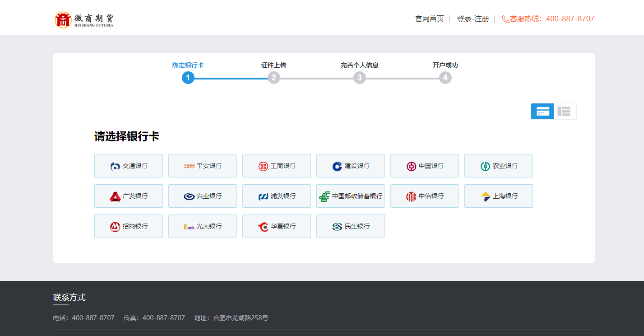Pick 中信银行 bank card
Viewport: 644px width, 336px height.
[x=425, y=196]
